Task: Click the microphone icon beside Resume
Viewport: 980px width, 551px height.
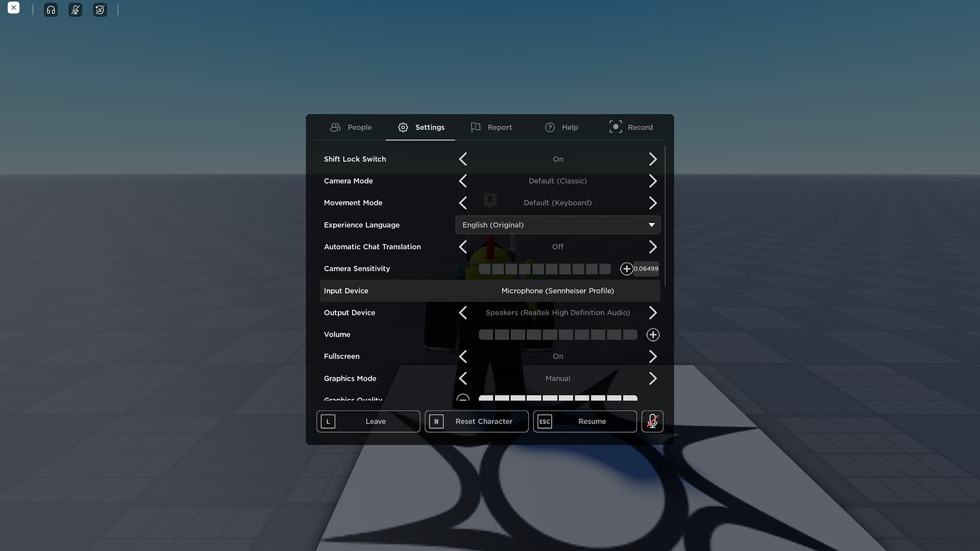Action: (x=652, y=420)
